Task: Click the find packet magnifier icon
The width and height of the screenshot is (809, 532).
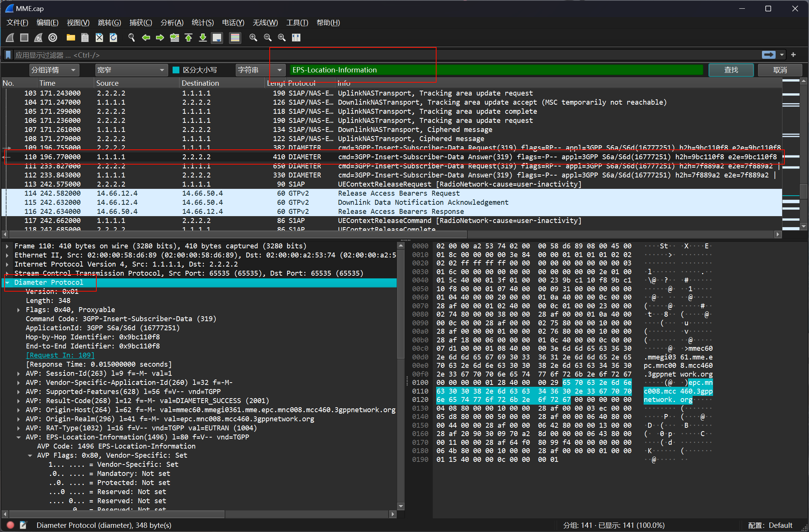Action: pos(132,38)
